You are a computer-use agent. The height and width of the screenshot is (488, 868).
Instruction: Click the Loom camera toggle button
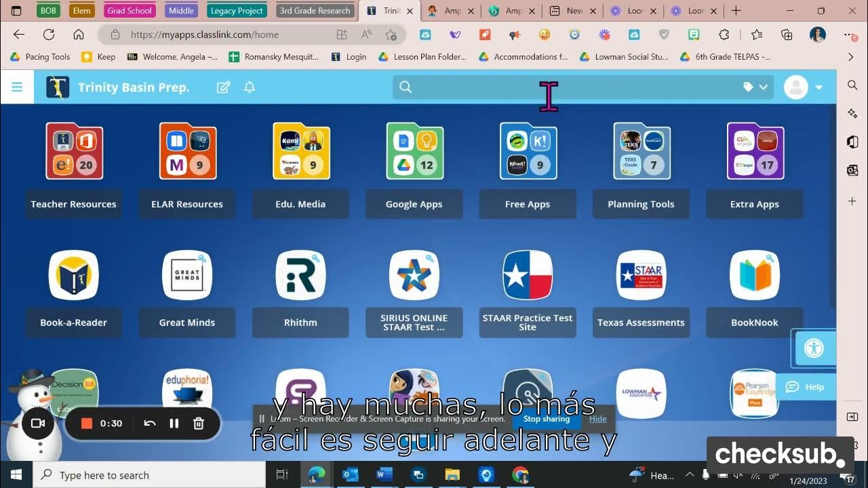[x=39, y=423]
